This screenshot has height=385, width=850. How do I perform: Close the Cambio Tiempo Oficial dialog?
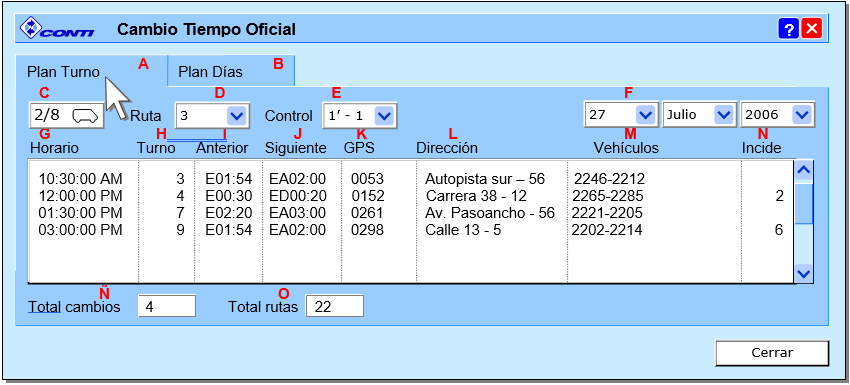(812, 29)
